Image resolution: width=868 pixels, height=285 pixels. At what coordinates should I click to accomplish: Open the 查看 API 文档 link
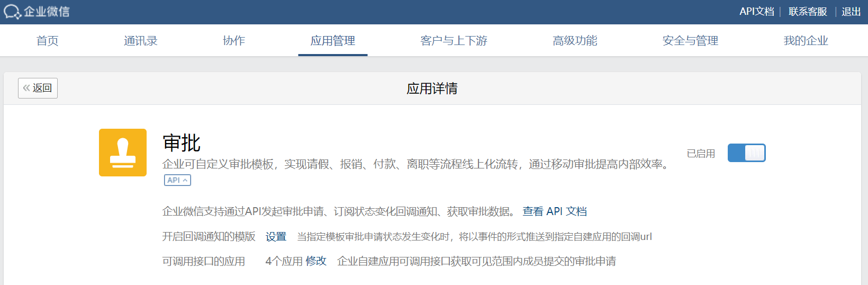[555, 211]
